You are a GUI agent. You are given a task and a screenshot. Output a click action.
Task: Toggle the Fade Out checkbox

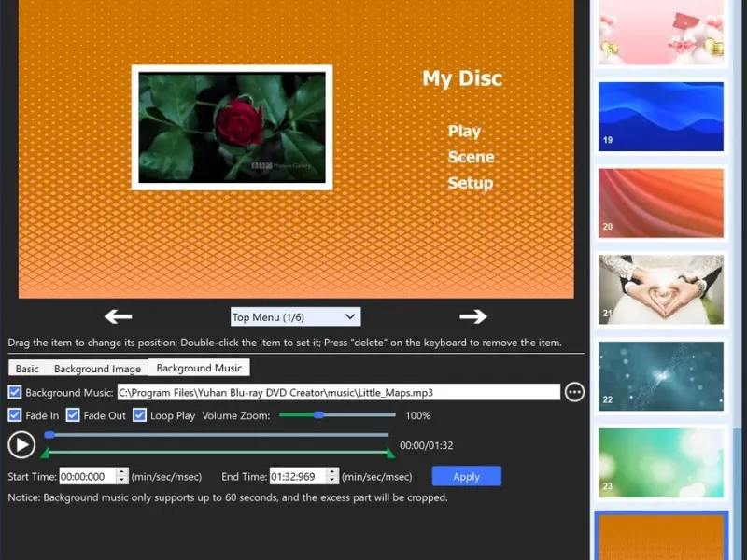coord(73,415)
